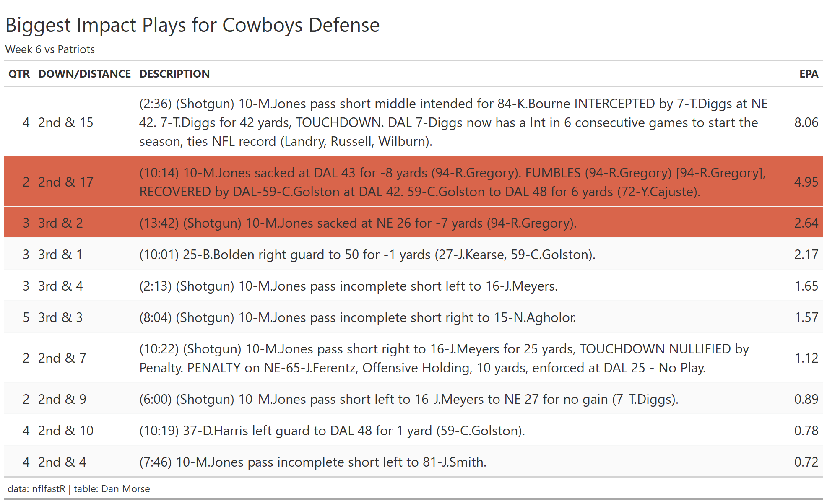Select the J.Smith incomplete pass row
Viewport: 827px width, 504px height.
click(413, 462)
